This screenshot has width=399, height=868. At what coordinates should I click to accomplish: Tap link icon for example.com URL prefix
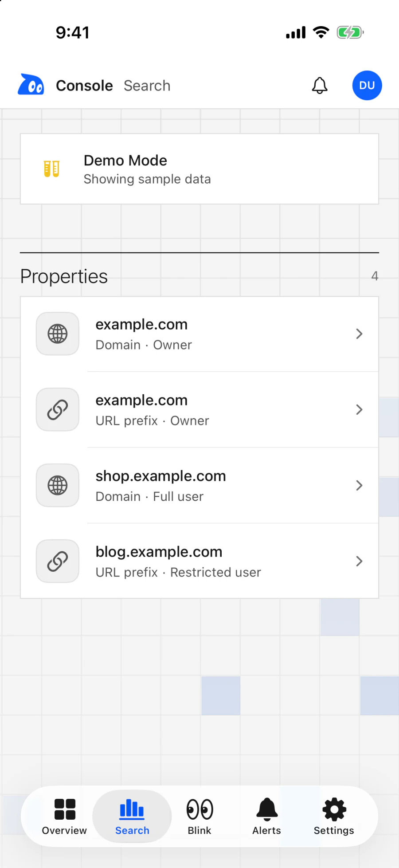click(x=58, y=409)
